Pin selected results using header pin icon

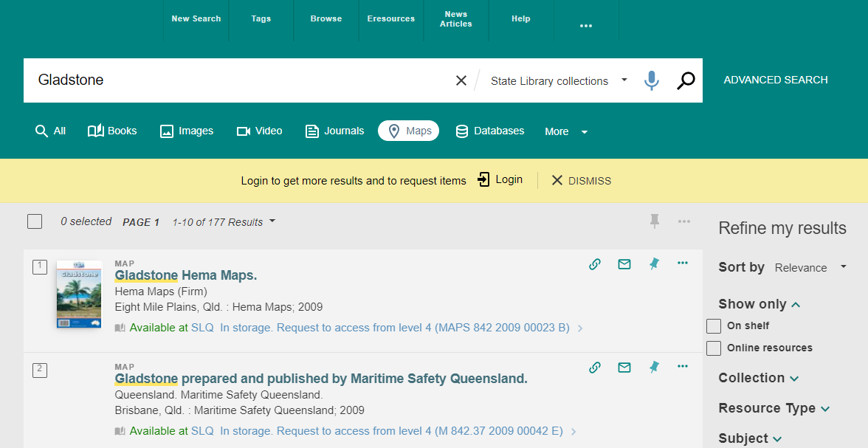tap(654, 221)
